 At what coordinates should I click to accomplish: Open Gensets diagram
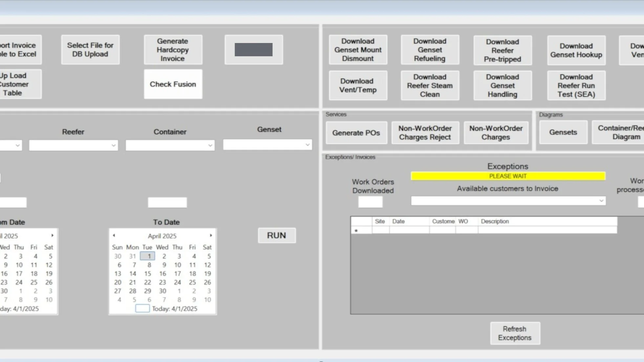(x=563, y=132)
